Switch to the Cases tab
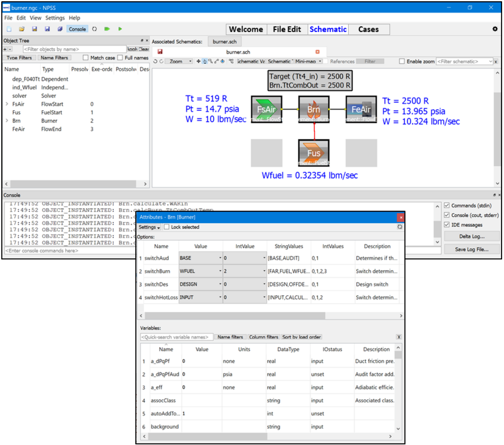 368,29
